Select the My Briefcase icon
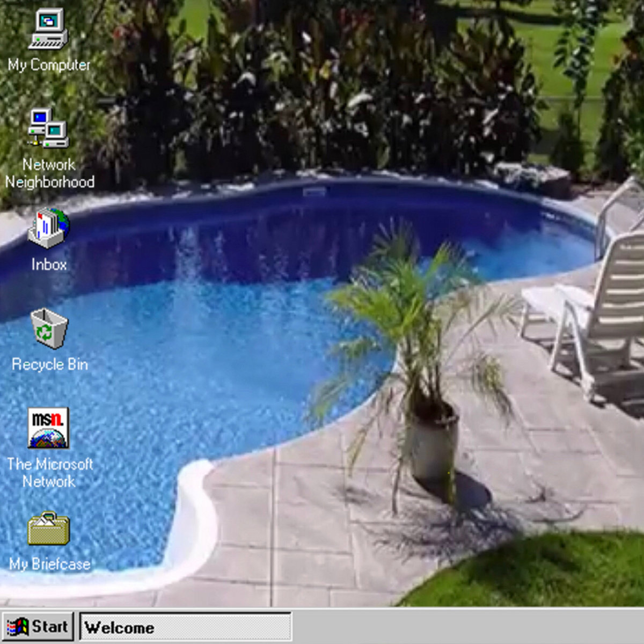The image size is (644, 644). pos(48,529)
